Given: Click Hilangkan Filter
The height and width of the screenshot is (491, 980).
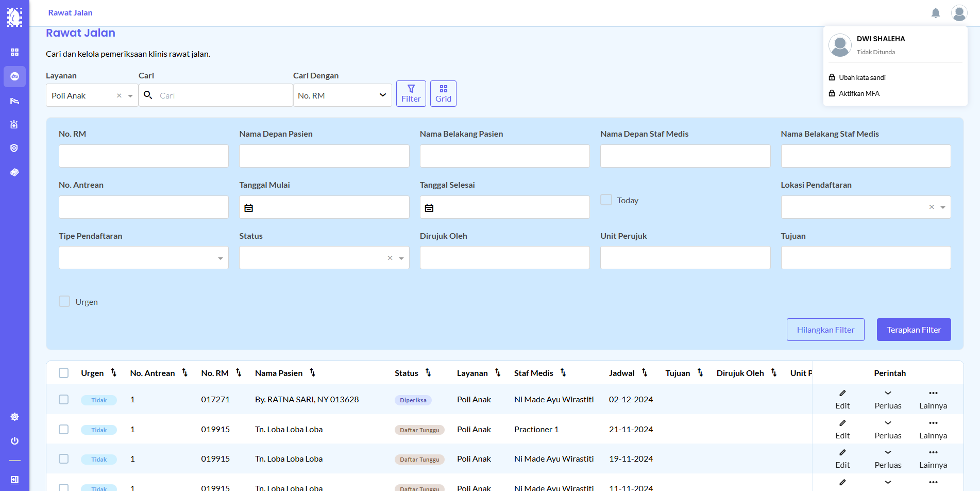Looking at the screenshot, I should click(825, 330).
